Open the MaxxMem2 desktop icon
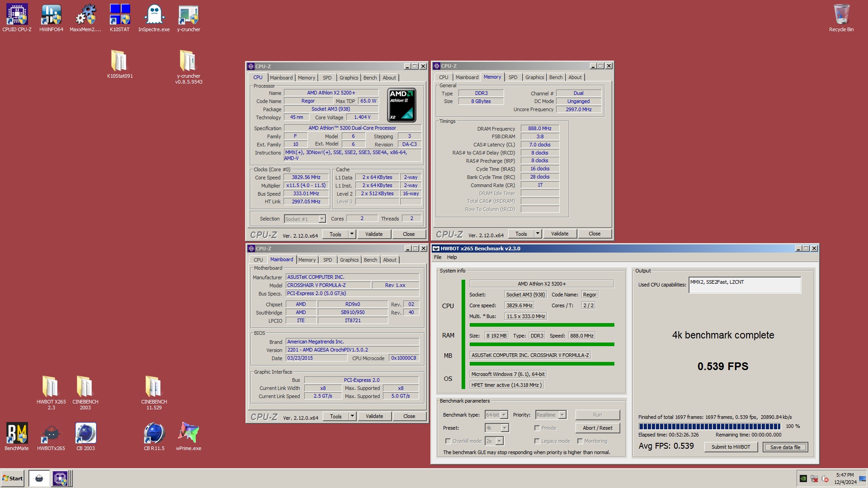Screen dimensions: 868x488 click(x=85, y=18)
